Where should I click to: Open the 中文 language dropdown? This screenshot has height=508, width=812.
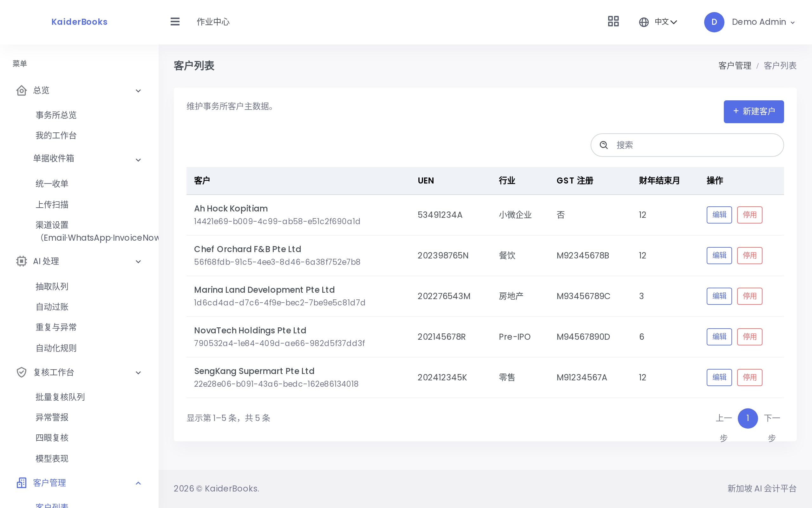pyautogui.click(x=666, y=22)
